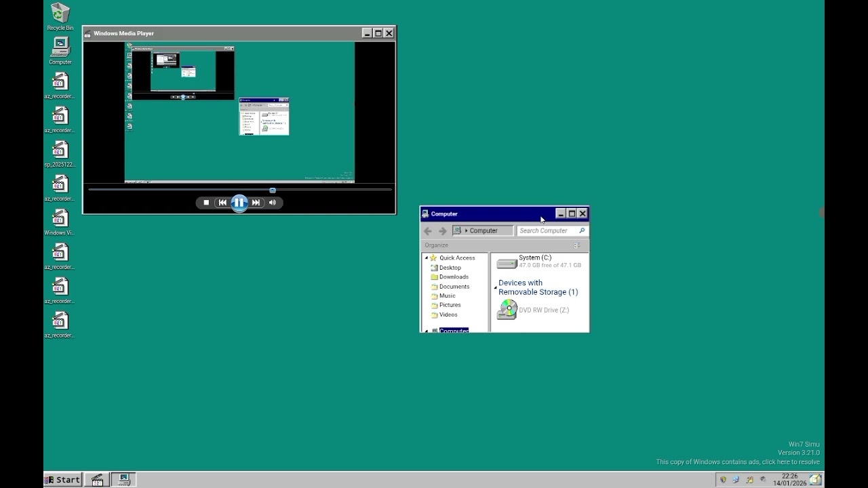Maximize the Computer window
The width and height of the screenshot is (868, 488).
pyautogui.click(x=572, y=213)
